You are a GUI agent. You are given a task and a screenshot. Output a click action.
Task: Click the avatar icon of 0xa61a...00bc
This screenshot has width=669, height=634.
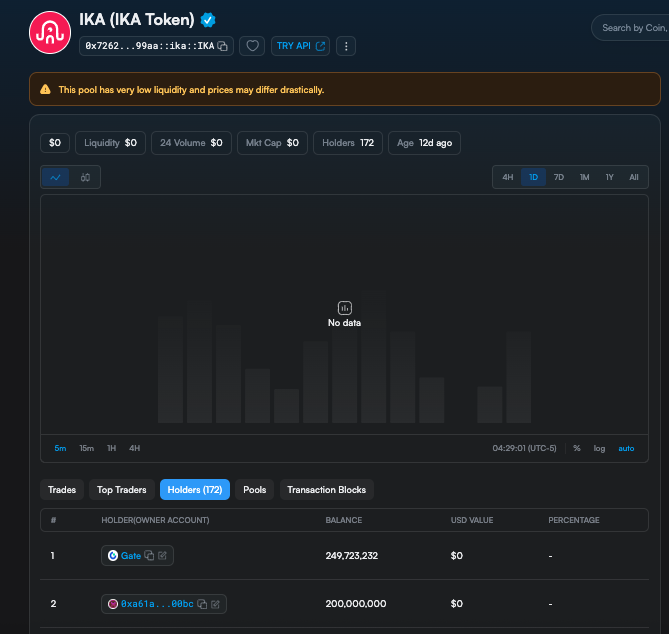113,604
